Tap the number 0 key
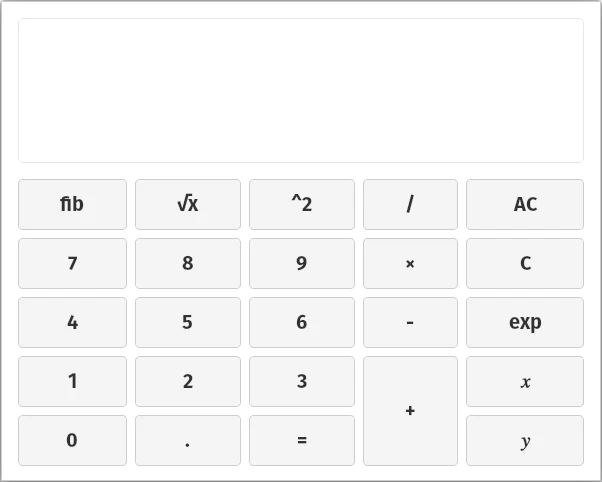This screenshot has height=482, width=602. [x=72, y=440]
